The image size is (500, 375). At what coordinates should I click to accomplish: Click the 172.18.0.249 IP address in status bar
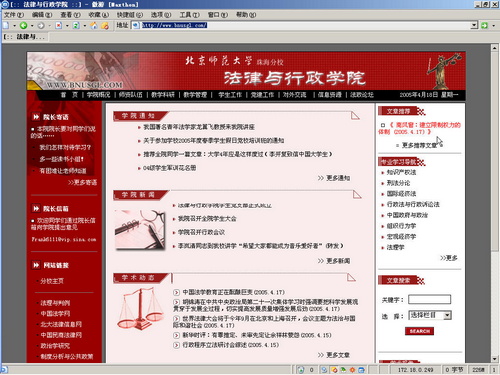pos(415,370)
